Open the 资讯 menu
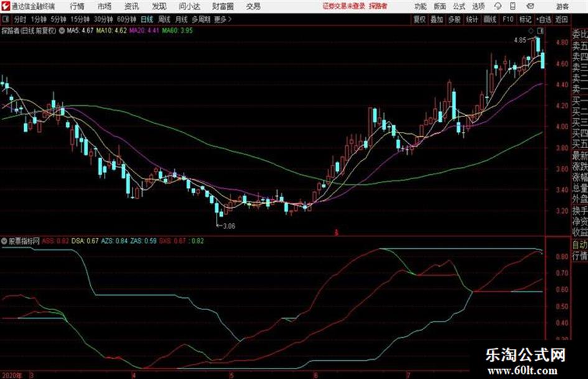Viewport: 588px width, 379px height. 131,6
